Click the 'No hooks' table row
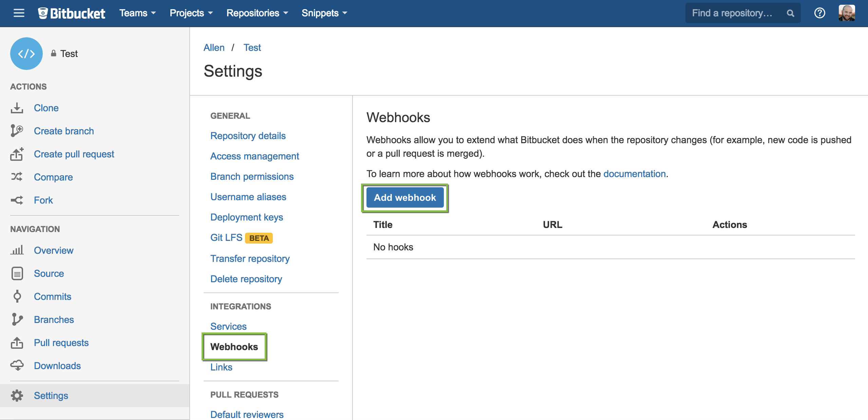The width and height of the screenshot is (868, 420). click(x=610, y=247)
